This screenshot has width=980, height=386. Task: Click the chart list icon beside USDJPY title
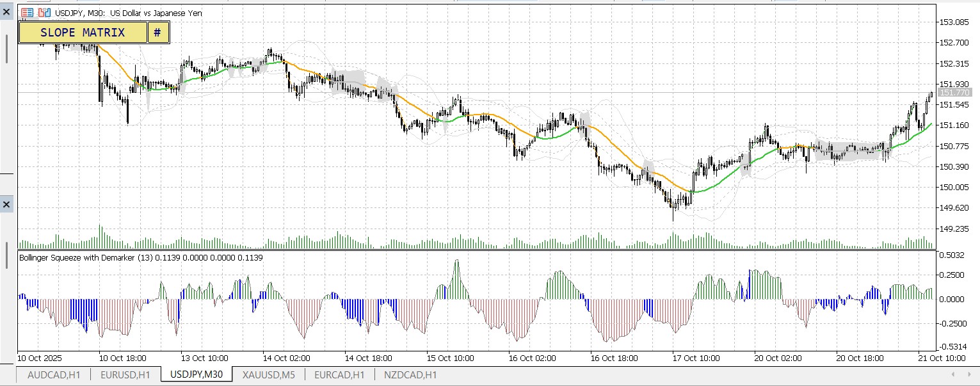[x=26, y=12]
